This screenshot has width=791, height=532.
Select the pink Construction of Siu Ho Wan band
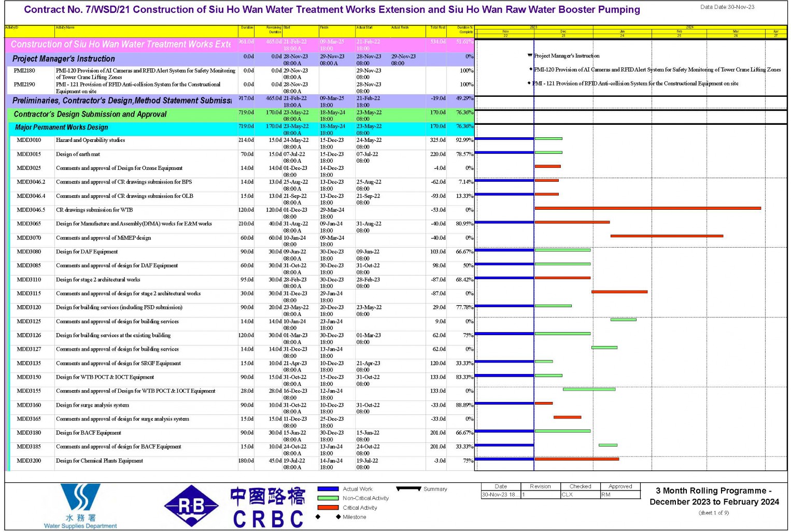coord(239,45)
